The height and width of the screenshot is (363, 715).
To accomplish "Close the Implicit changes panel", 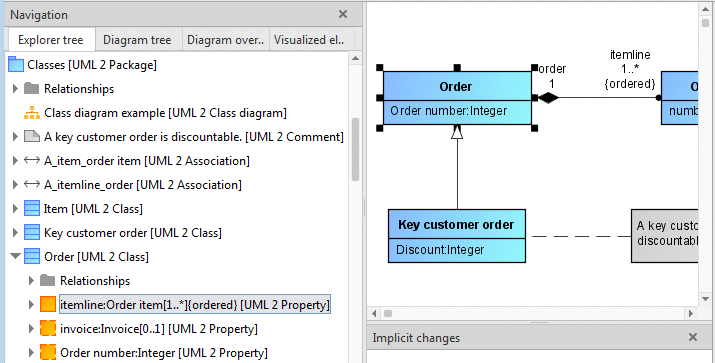I will [x=693, y=337].
